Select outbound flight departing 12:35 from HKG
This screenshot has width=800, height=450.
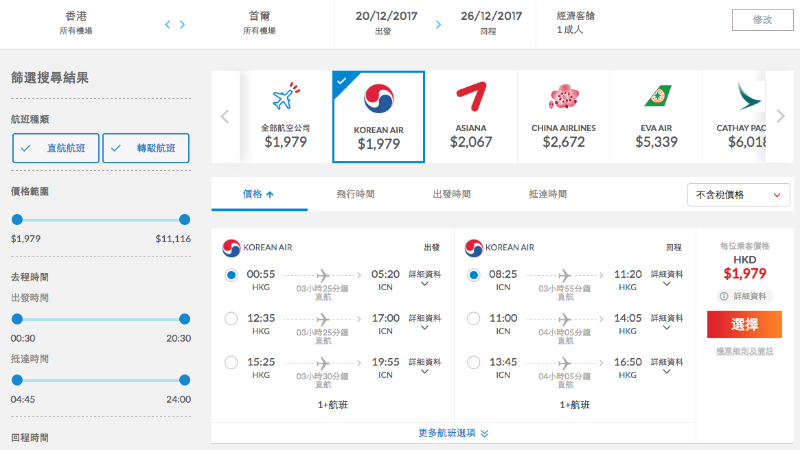[231, 319]
